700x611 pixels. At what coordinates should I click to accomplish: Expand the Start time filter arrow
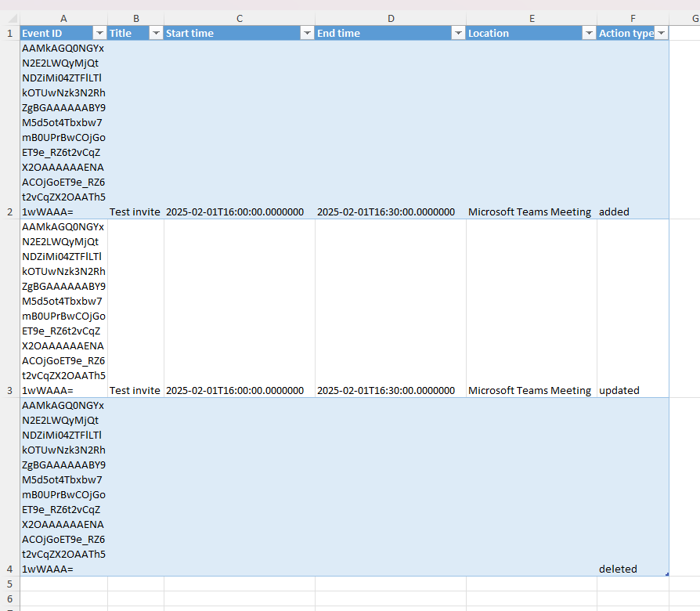click(307, 34)
